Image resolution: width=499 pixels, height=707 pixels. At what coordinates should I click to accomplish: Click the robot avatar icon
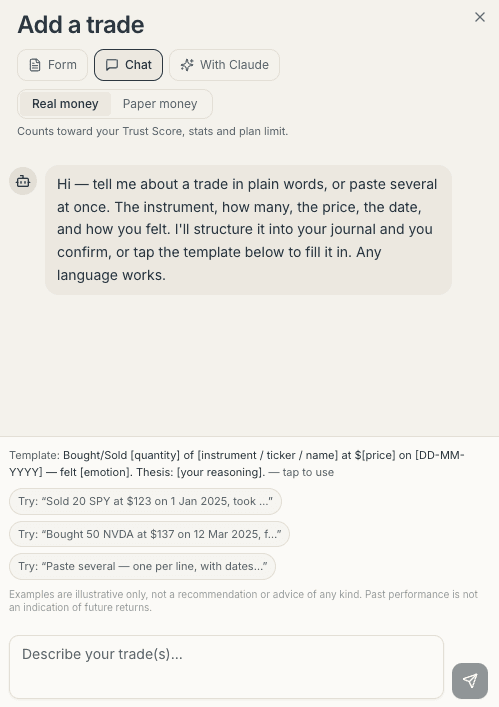(x=23, y=181)
